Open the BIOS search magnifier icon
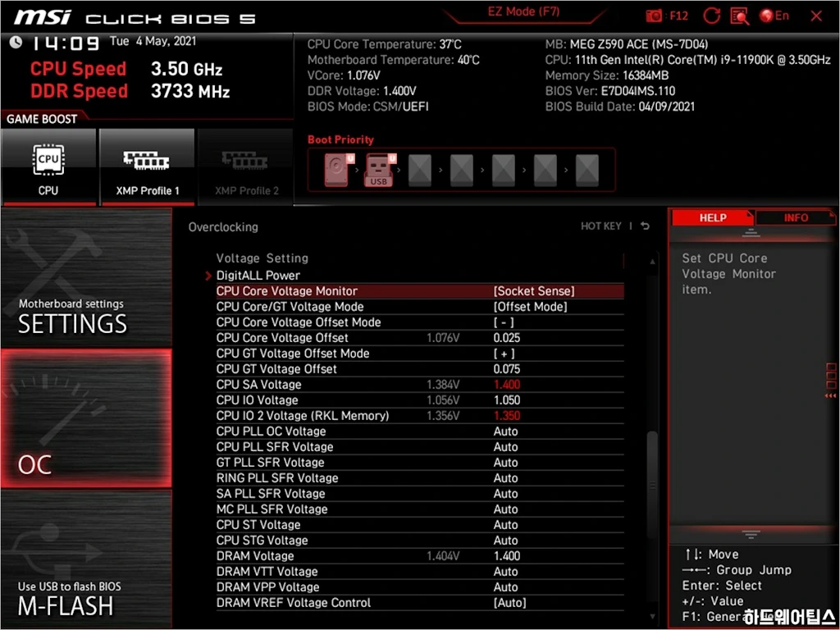 tap(739, 16)
